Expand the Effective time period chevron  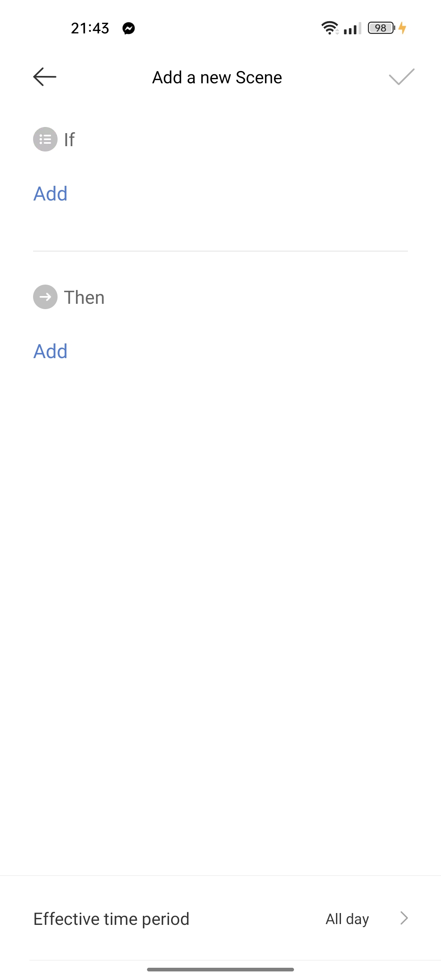(x=404, y=918)
